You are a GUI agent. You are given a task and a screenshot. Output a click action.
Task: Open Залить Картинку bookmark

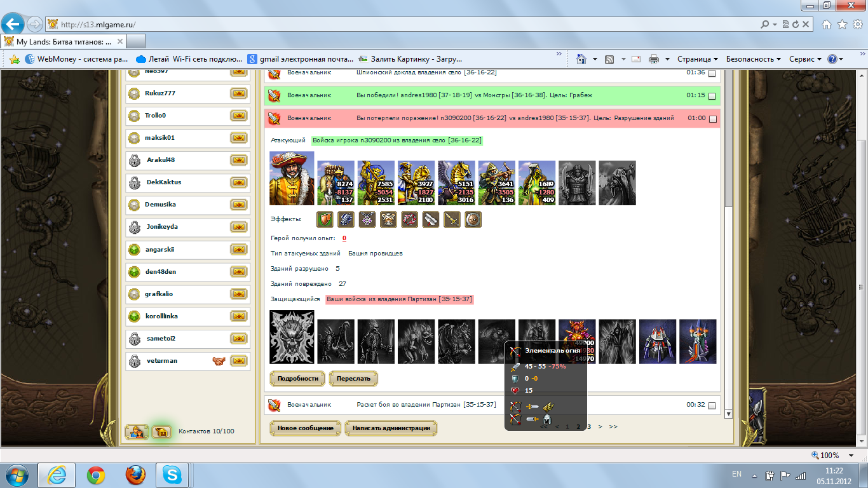pyautogui.click(x=410, y=59)
